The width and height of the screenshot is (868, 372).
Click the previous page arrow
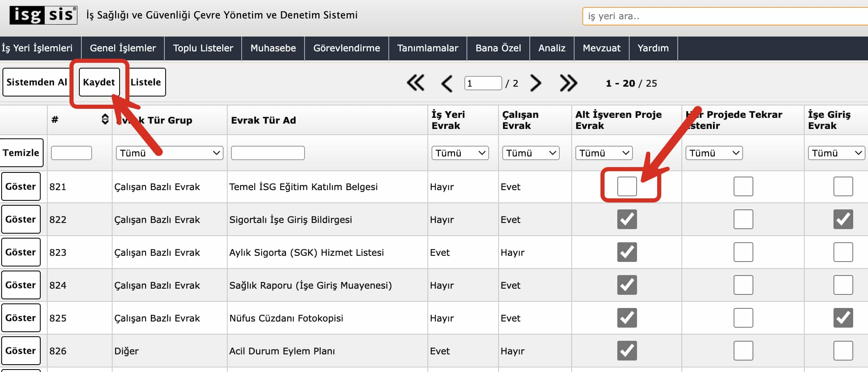tap(447, 83)
